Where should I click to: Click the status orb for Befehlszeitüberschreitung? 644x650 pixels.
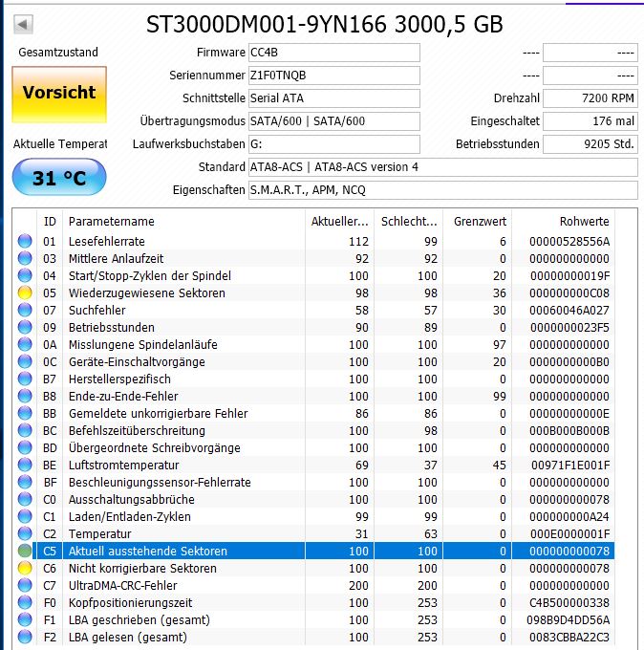click(25, 430)
